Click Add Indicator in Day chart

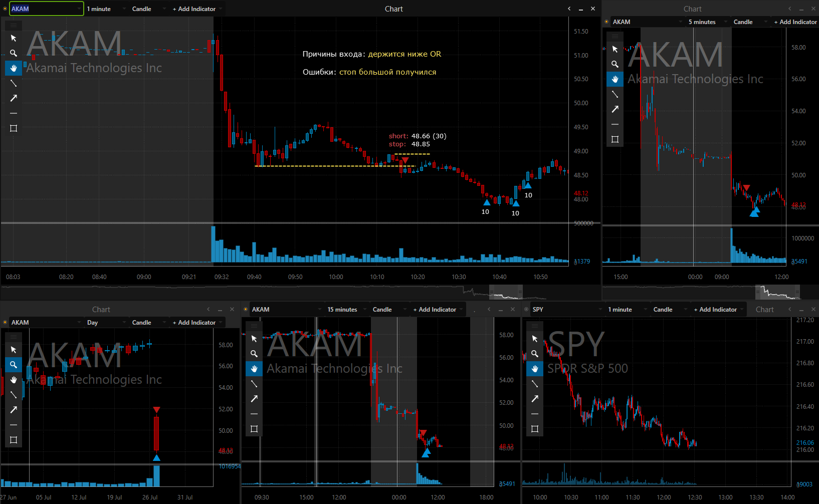(x=197, y=322)
